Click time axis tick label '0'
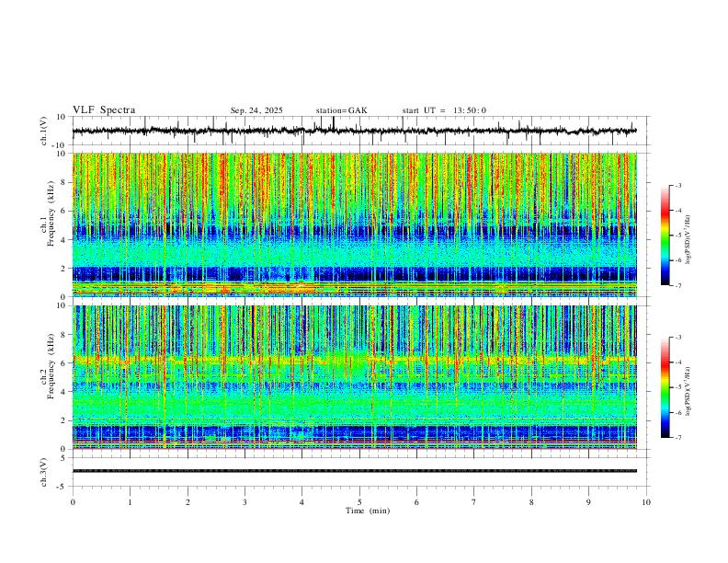728x563 pixels. click(73, 502)
